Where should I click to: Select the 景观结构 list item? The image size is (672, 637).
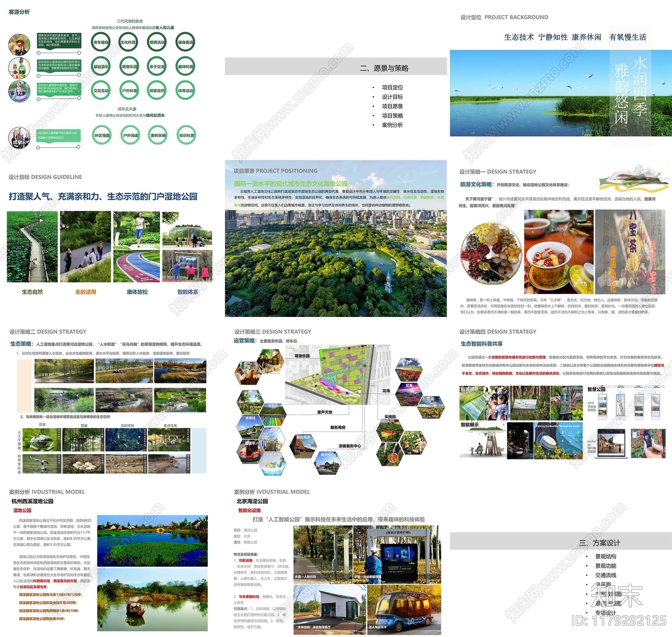606,556
